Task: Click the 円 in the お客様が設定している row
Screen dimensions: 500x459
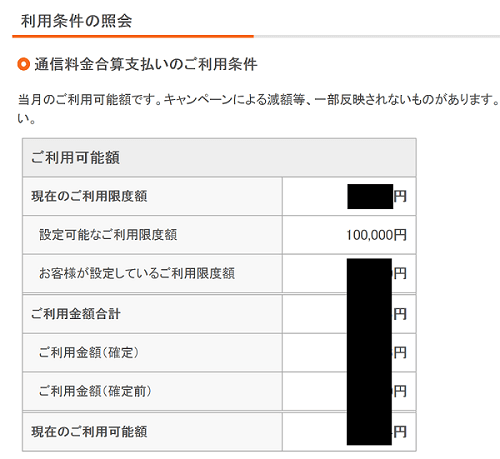Action: [x=400, y=273]
